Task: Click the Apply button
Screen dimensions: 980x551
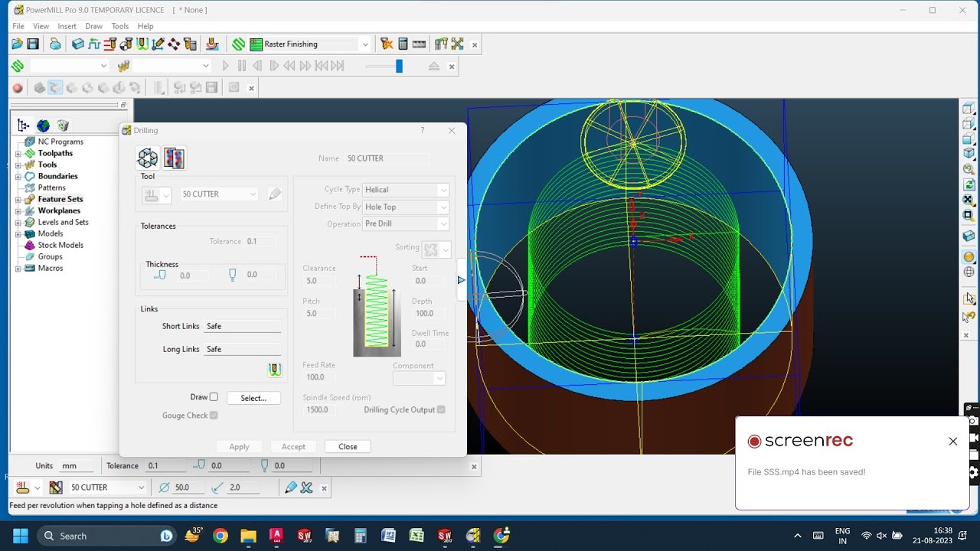Action: click(x=239, y=447)
